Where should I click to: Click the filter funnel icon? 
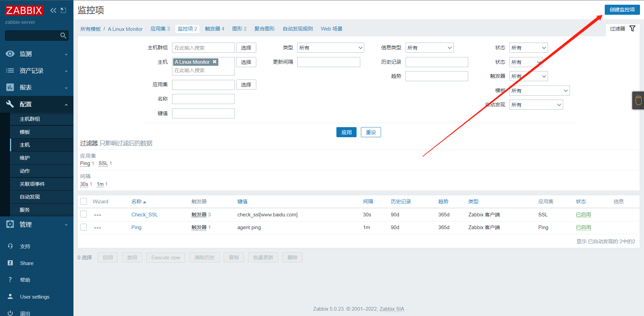coord(632,29)
